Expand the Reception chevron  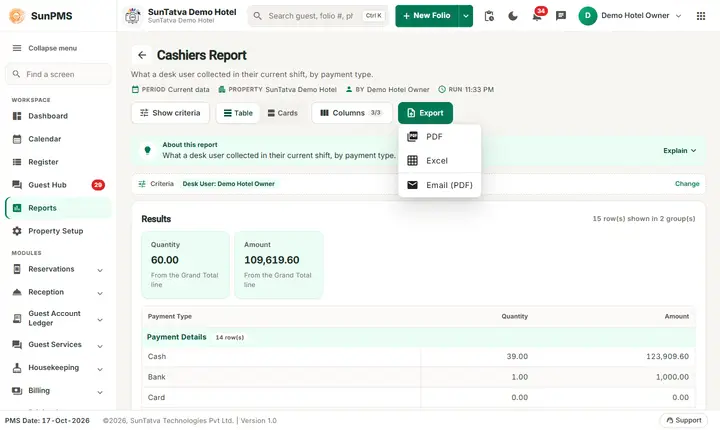coord(100,293)
